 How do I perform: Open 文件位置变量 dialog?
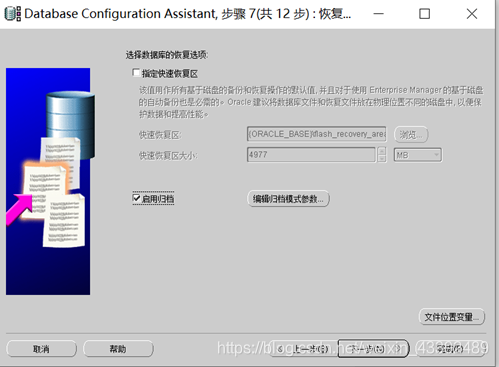click(452, 317)
